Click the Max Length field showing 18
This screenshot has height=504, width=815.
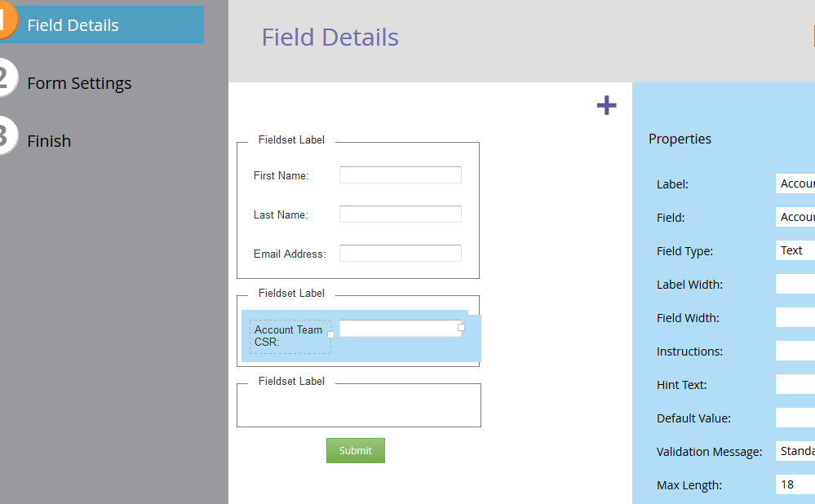795,484
